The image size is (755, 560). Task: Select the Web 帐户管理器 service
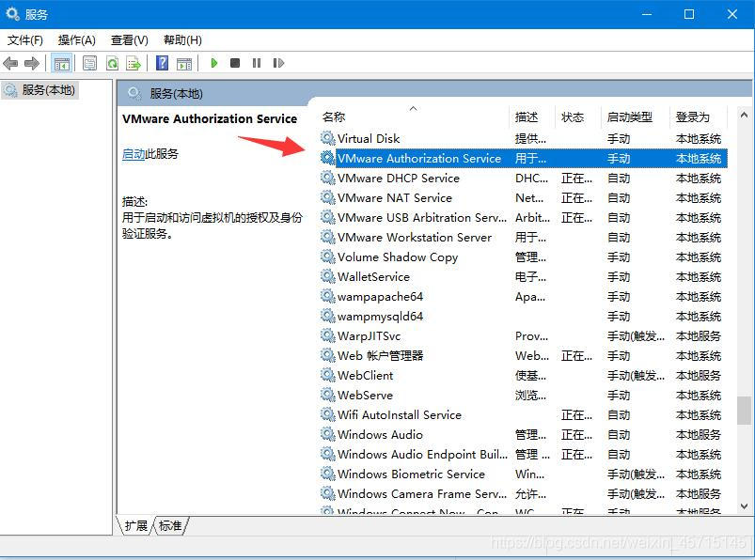click(524, 355)
